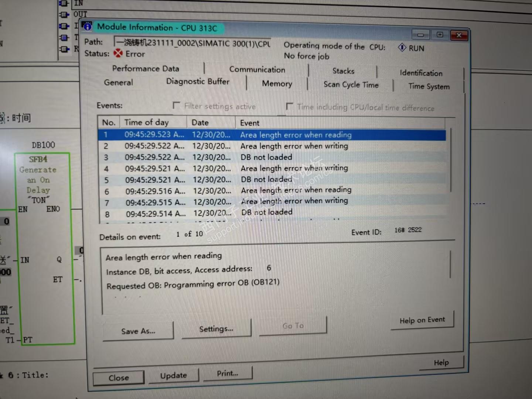
Task: Click the SFB4 block label in ladder editor
Action: [38, 159]
